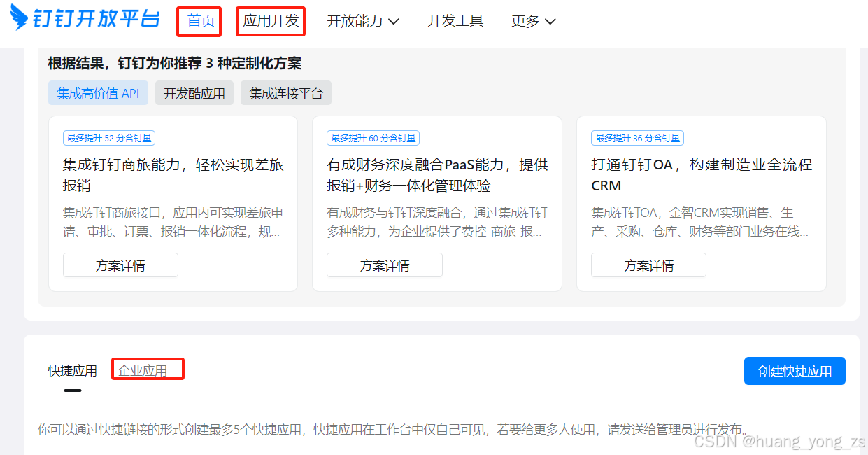Expand the 更多 dropdown menu
The image size is (868, 455).
point(534,21)
